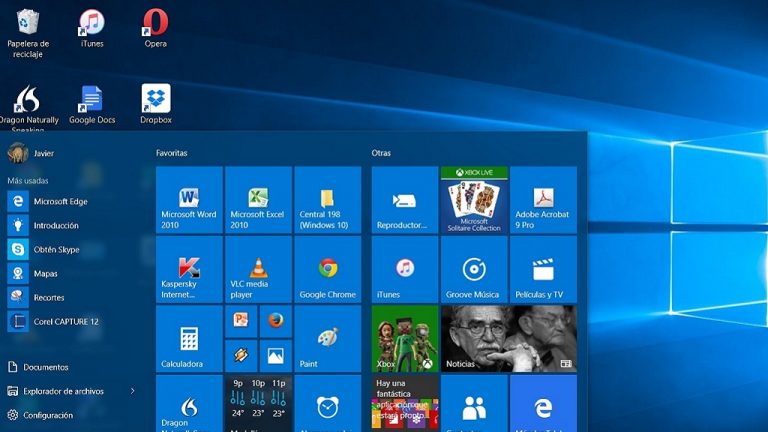Expand Explorador de archivos arrow
This screenshot has height=432, width=768.
(x=132, y=391)
